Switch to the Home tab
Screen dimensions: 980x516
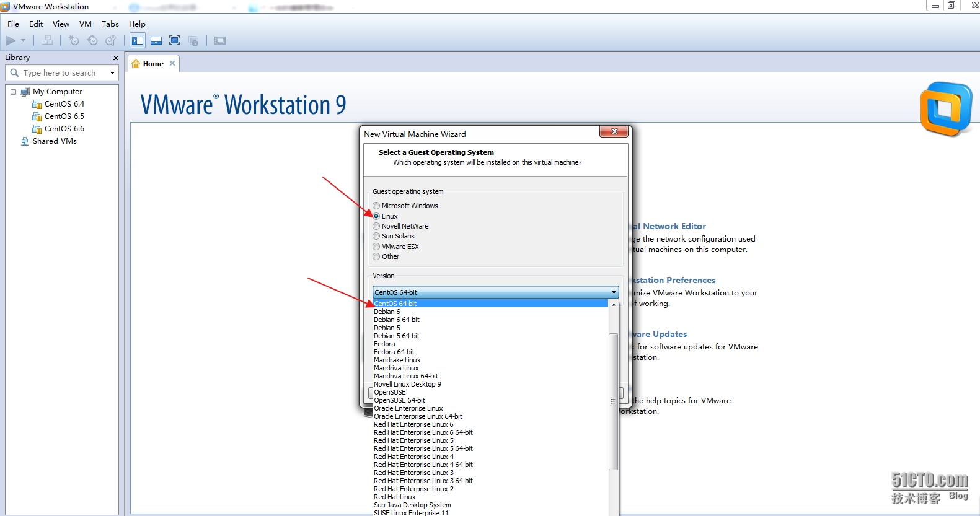(153, 64)
